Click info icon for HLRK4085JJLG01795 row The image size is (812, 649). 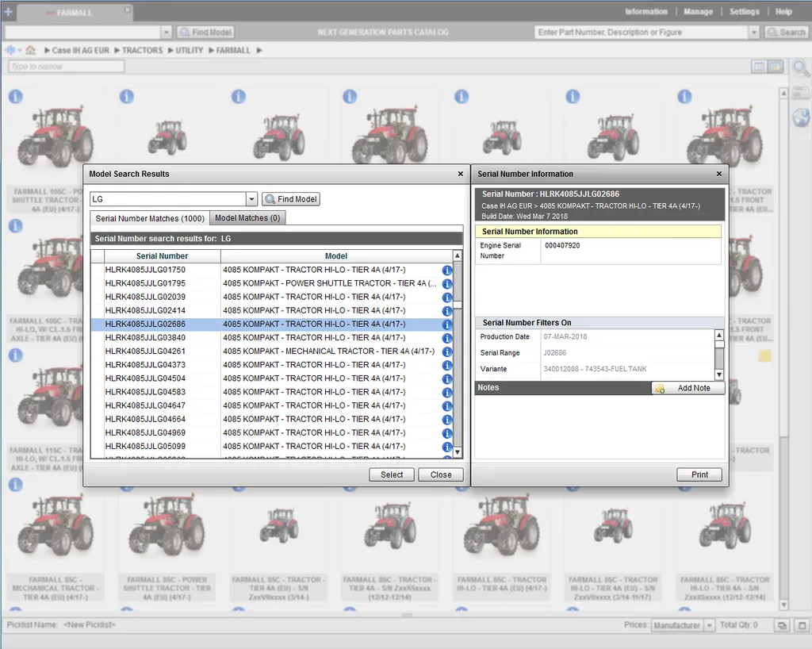(447, 284)
